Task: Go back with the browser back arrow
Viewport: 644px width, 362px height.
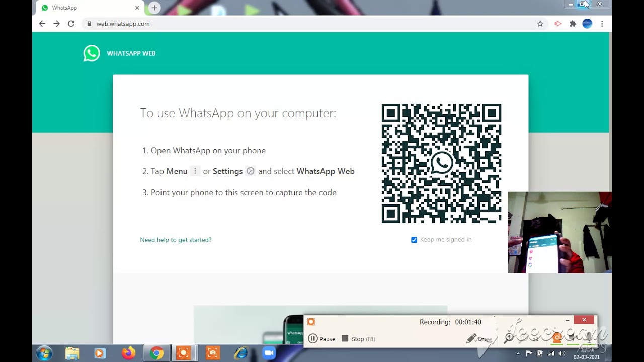Action: tap(42, 24)
